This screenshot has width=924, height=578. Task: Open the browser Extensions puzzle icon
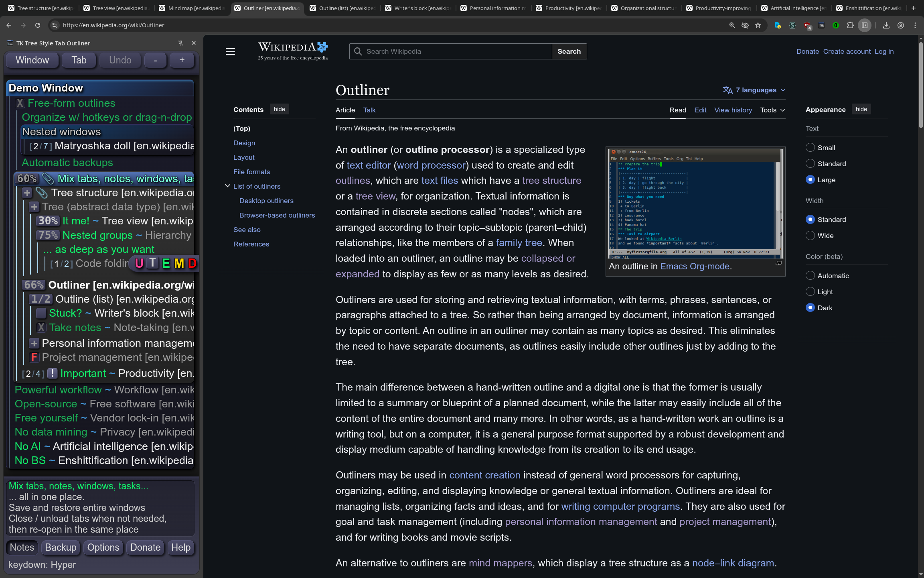(x=850, y=25)
